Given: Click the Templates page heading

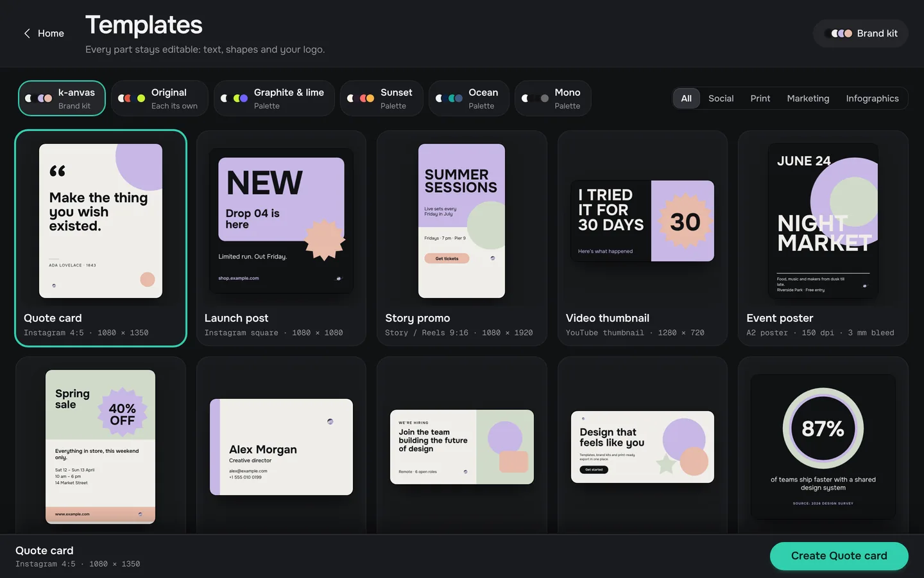Looking at the screenshot, I should pos(144,25).
